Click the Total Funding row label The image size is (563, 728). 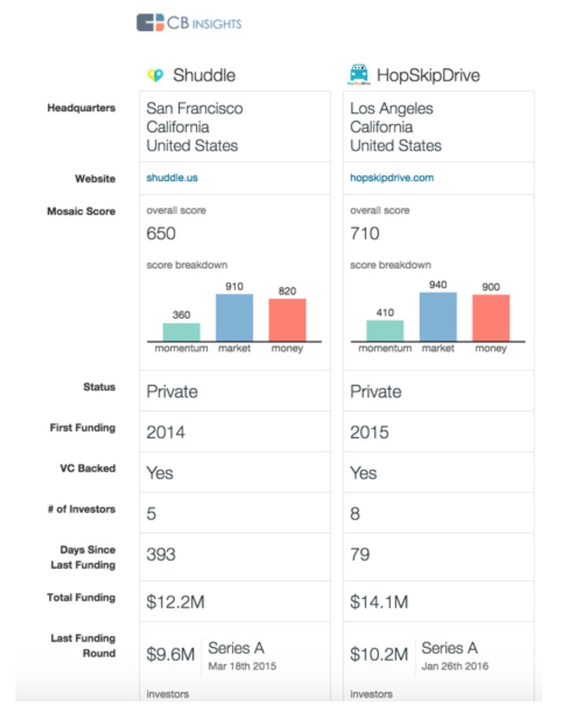tap(81, 597)
